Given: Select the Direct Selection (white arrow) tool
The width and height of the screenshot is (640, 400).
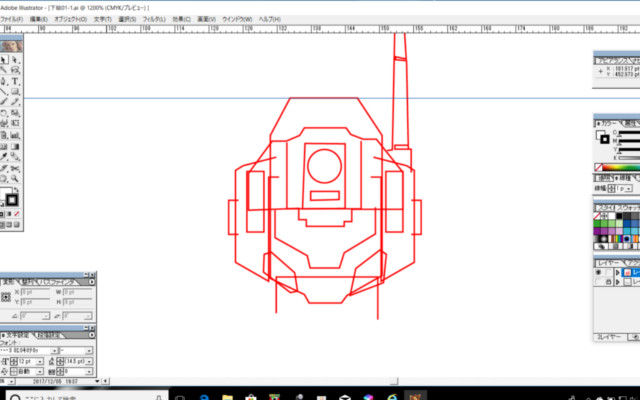Looking at the screenshot, I should pyautogui.click(x=15, y=60).
